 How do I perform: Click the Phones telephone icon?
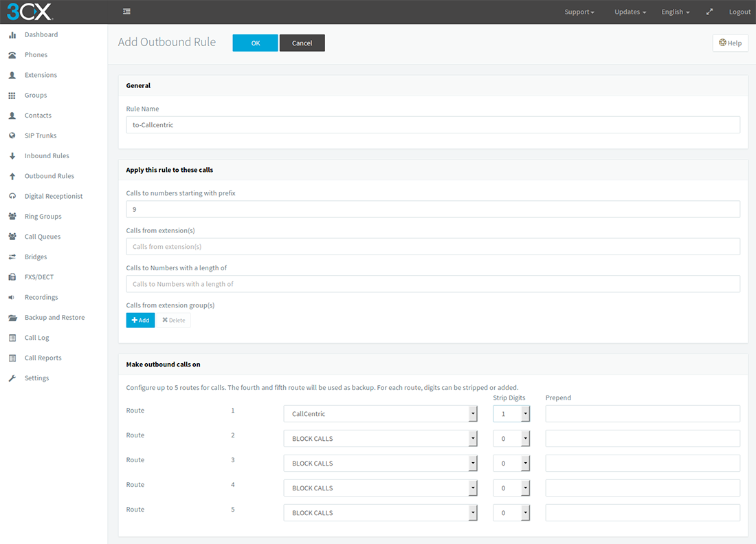(12, 55)
